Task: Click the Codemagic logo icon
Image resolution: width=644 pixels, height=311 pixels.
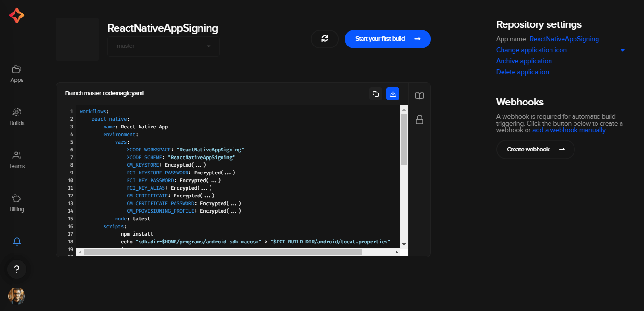Action: pyautogui.click(x=17, y=15)
